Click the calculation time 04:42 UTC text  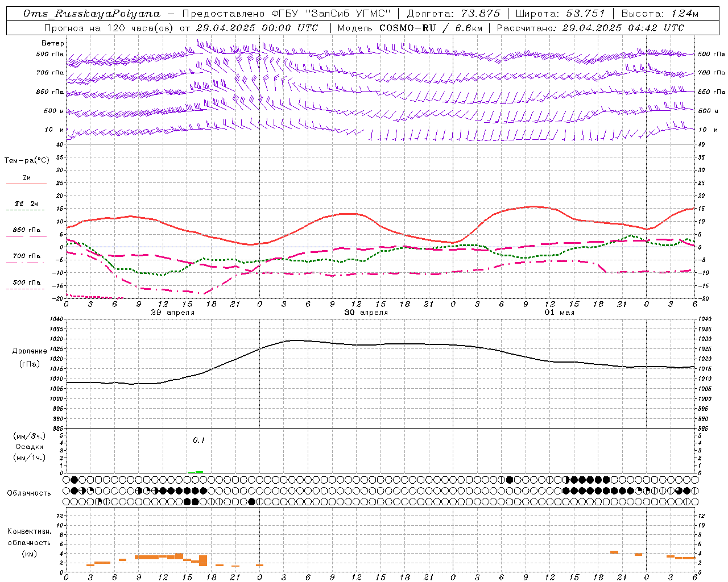pyautogui.click(x=656, y=28)
